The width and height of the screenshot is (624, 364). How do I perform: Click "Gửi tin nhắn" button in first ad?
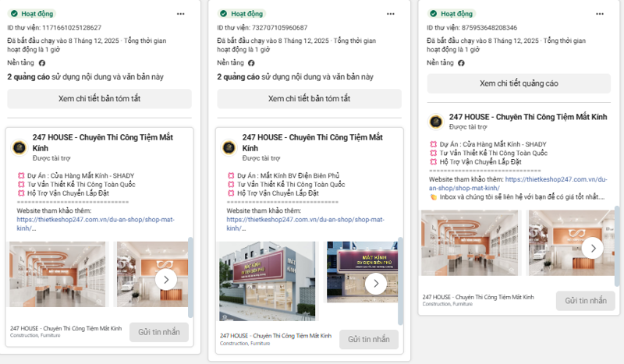tap(159, 332)
